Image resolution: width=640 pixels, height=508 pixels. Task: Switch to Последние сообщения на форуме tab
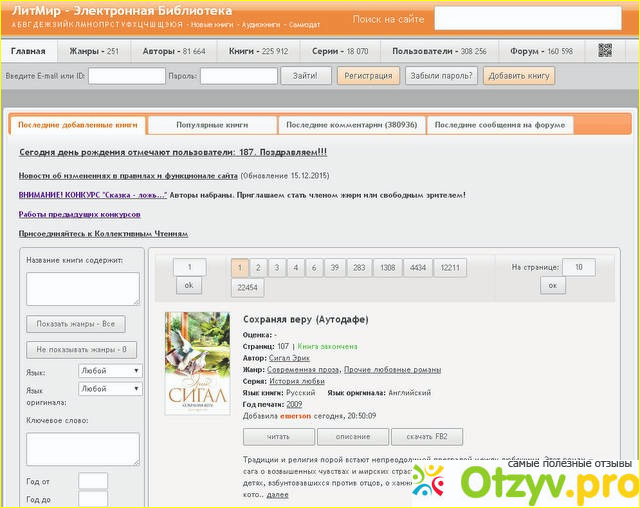pos(500,125)
